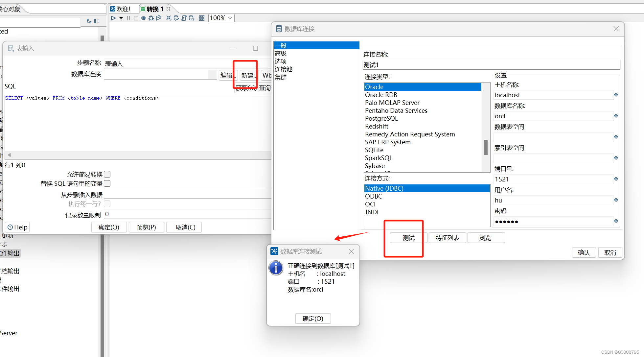Click 确定(O) in the 表输入 dialog
The width and height of the screenshot is (644, 357).
coord(109,227)
